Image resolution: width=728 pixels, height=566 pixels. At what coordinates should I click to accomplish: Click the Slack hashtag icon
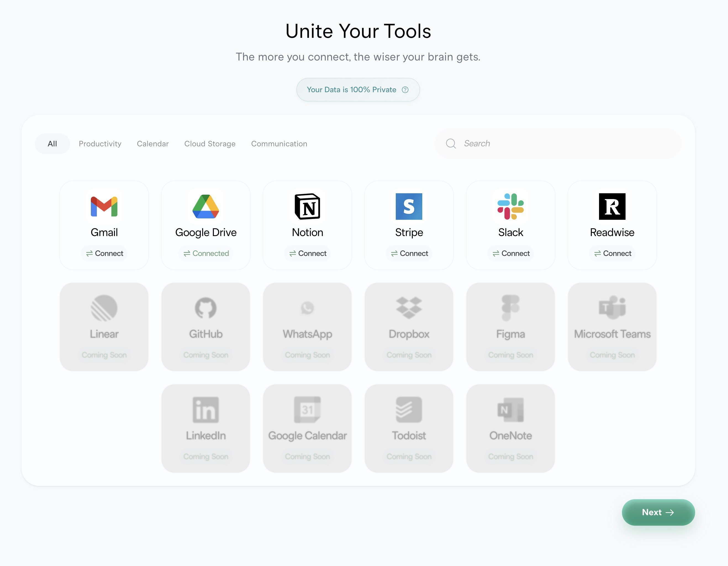click(x=510, y=206)
